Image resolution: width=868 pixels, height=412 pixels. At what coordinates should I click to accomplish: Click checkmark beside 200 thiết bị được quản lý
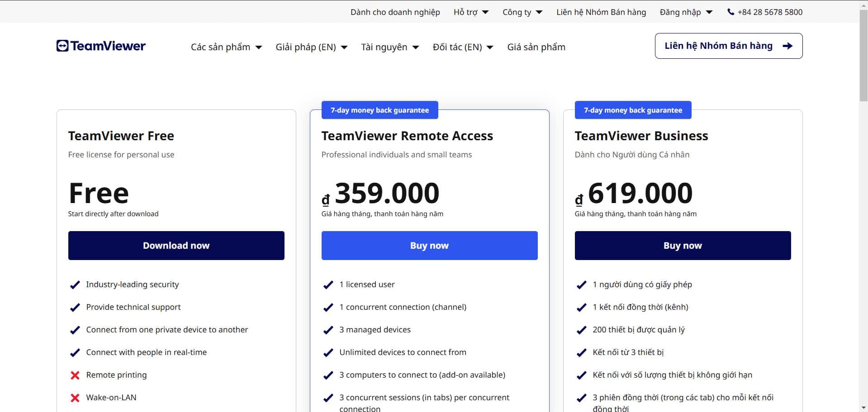click(x=582, y=330)
